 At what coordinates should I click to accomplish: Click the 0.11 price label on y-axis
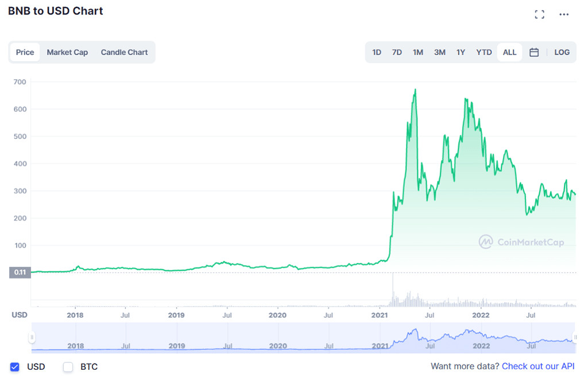coord(20,273)
